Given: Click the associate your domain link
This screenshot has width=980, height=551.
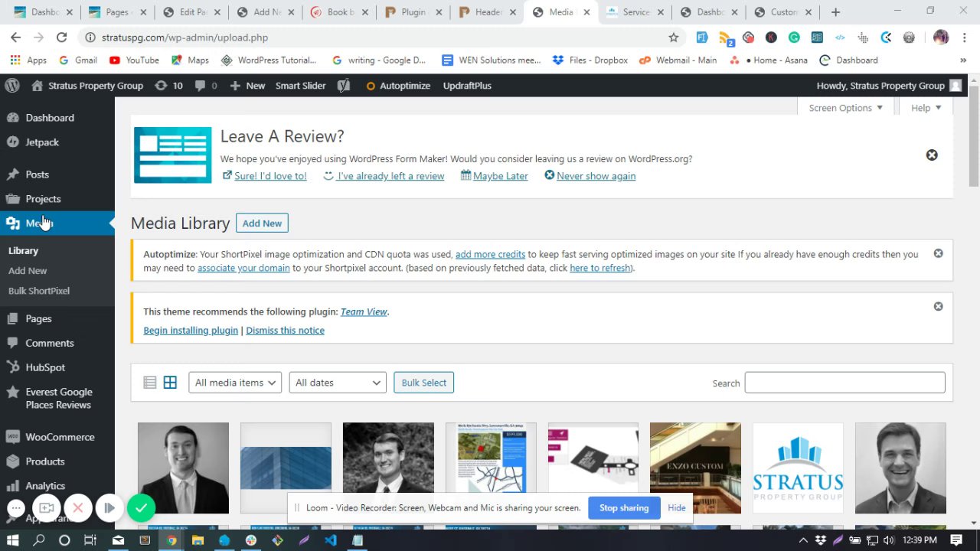Looking at the screenshot, I should coord(243,268).
